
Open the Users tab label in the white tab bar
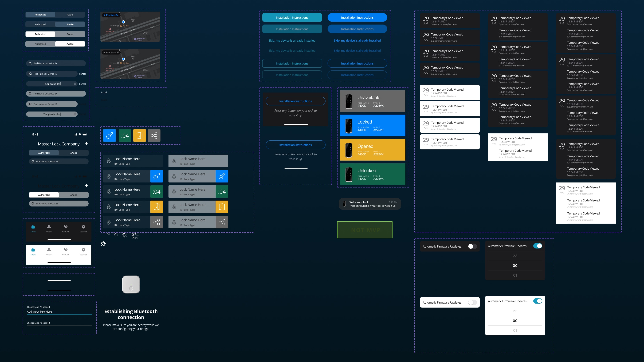pyautogui.click(x=49, y=254)
